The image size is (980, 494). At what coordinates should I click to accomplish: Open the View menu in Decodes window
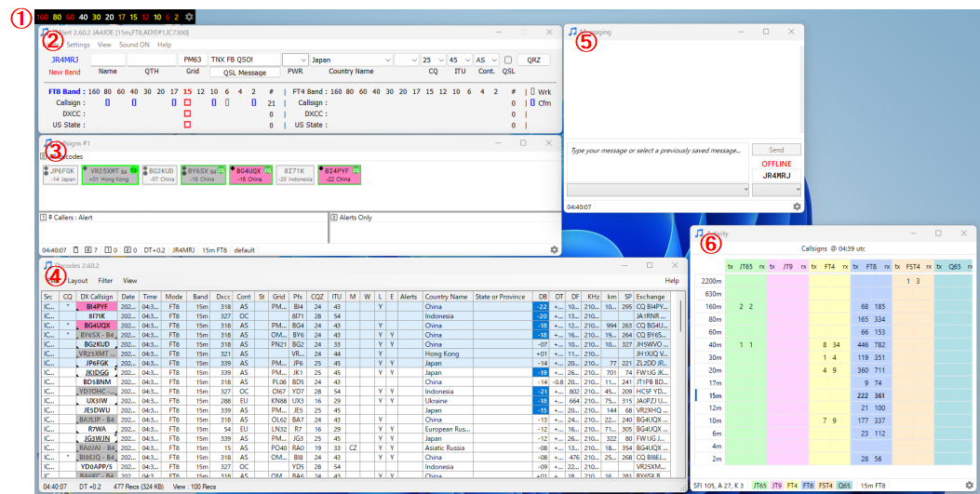(x=130, y=281)
